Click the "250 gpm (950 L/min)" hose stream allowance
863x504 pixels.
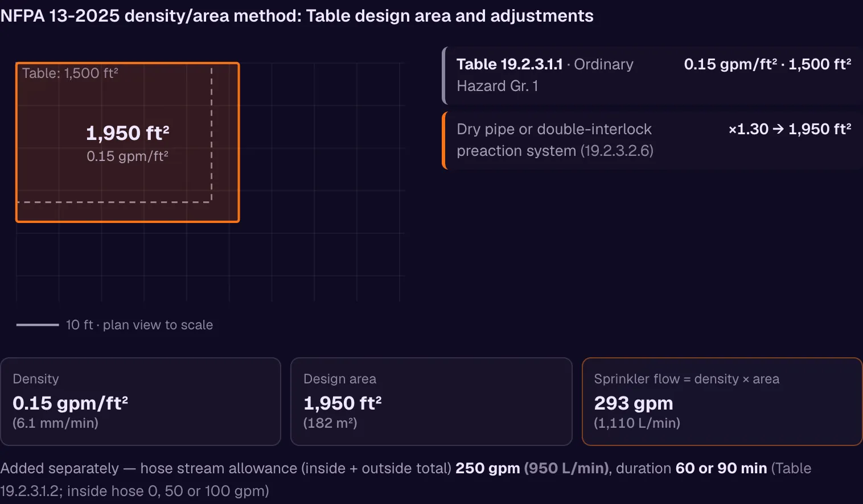click(x=532, y=468)
